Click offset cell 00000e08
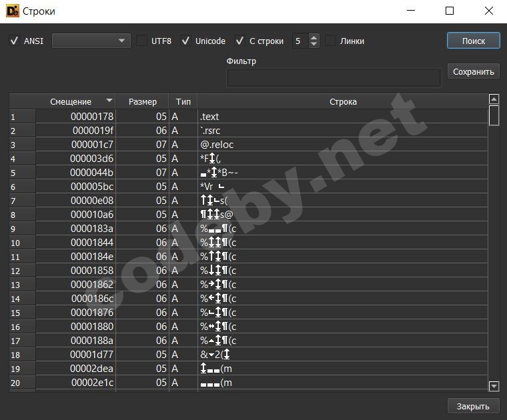The image size is (507, 420). (x=75, y=200)
